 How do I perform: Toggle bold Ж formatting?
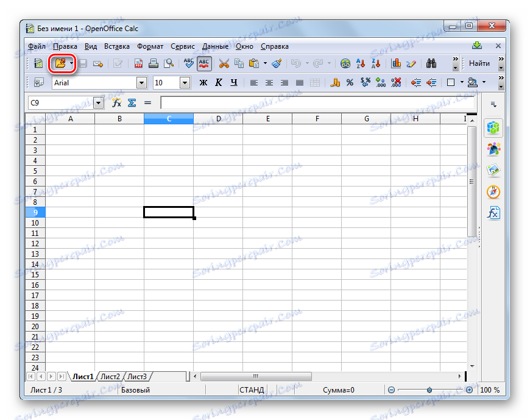point(203,82)
